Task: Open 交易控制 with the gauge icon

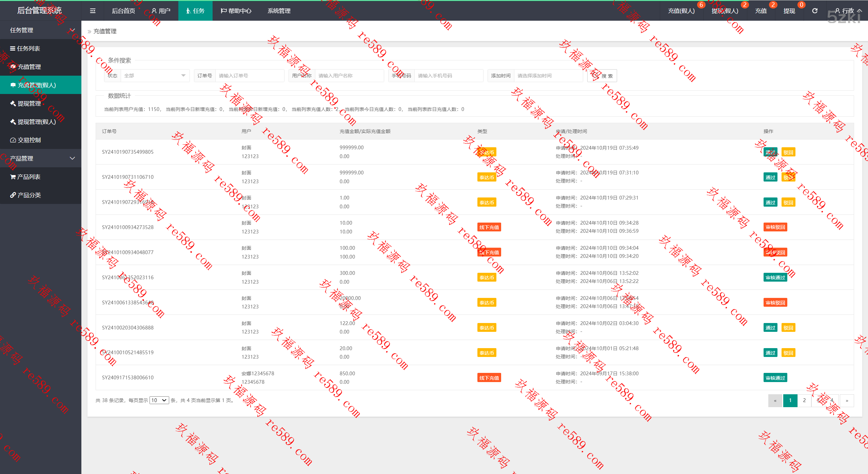Action: coord(29,140)
